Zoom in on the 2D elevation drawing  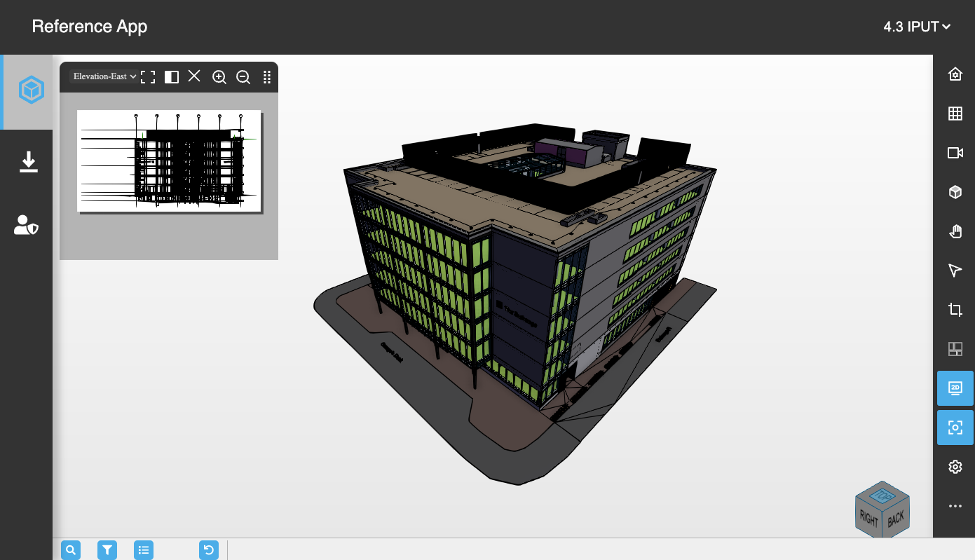[x=219, y=77]
